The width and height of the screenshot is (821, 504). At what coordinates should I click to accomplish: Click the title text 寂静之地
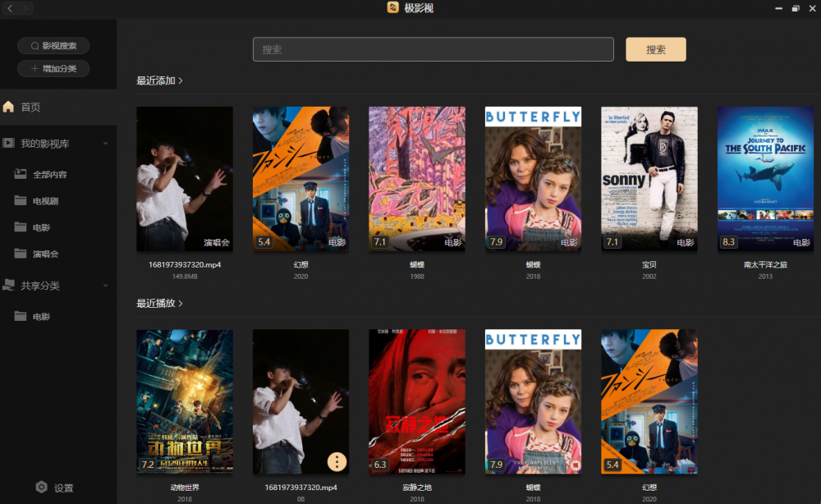(417, 488)
